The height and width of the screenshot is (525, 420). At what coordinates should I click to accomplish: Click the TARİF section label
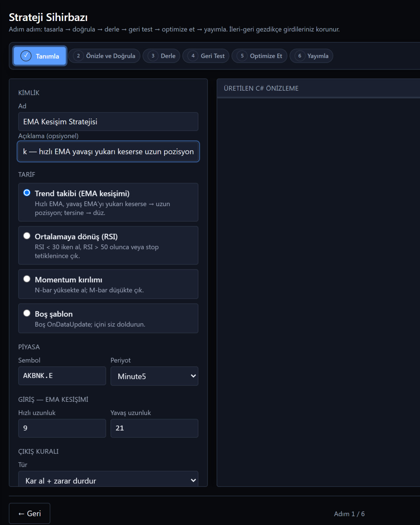(x=27, y=175)
